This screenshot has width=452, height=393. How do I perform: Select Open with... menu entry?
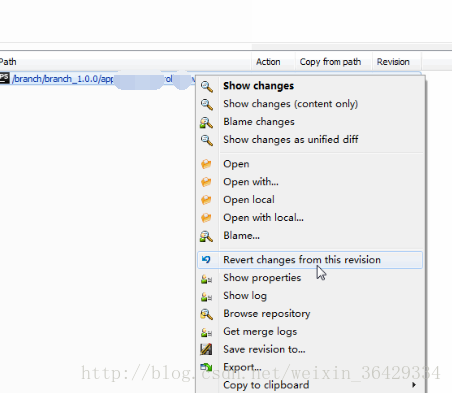pyautogui.click(x=311, y=182)
